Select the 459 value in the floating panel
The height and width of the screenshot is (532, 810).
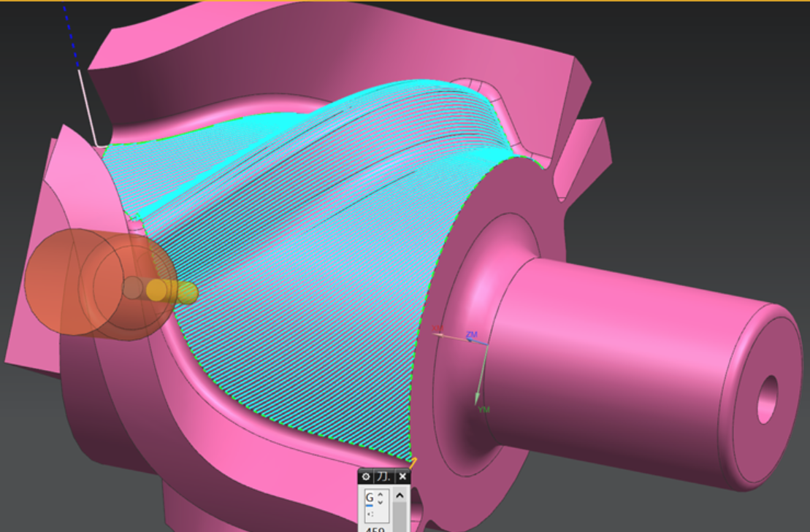(375, 530)
